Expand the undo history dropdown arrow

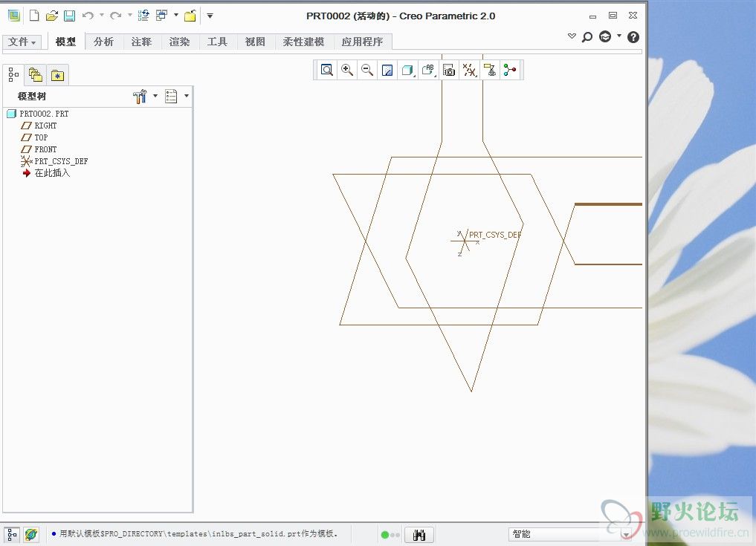102,15
